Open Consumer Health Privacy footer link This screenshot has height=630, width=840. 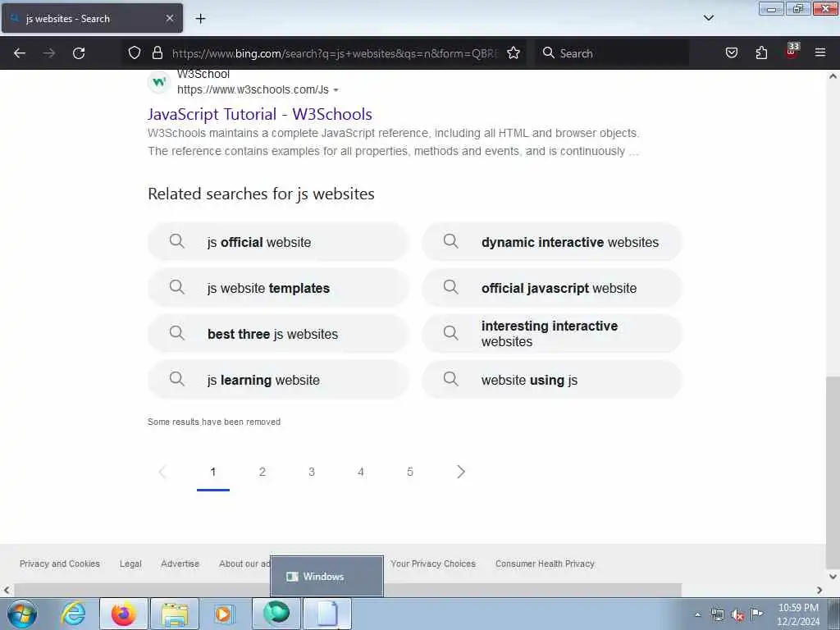[545, 564]
